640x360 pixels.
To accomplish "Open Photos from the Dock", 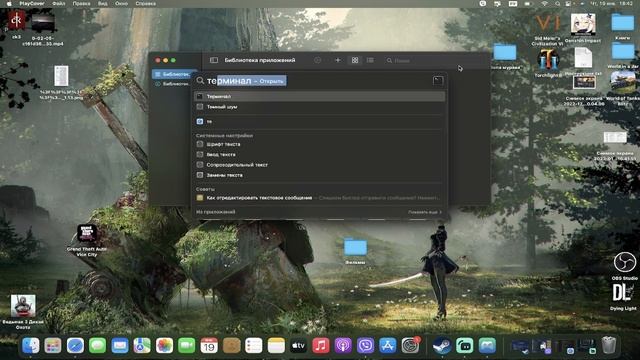I will pyautogui.click(x=164, y=346).
